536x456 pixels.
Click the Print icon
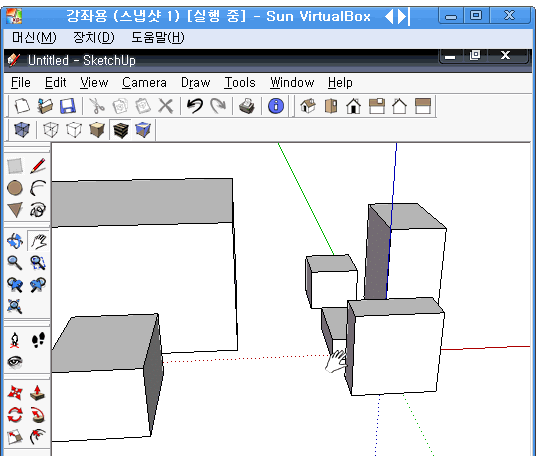click(246, 106)
